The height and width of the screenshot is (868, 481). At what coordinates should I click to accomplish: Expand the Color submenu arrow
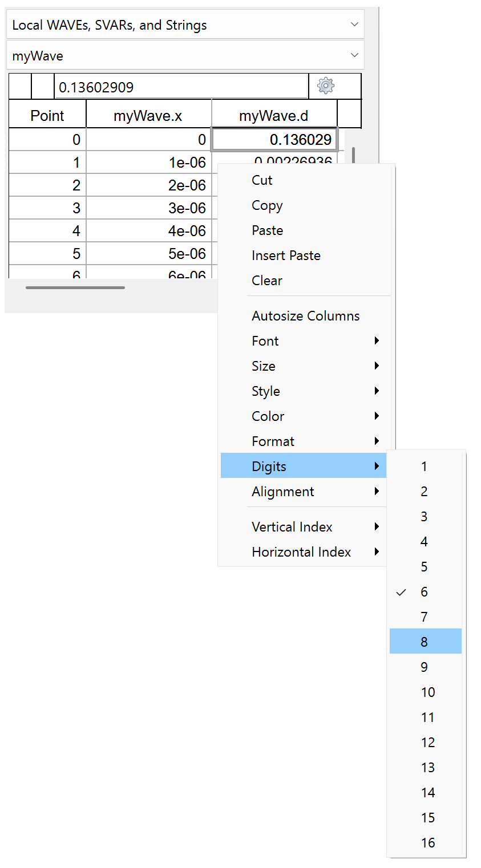pos(377,416)
